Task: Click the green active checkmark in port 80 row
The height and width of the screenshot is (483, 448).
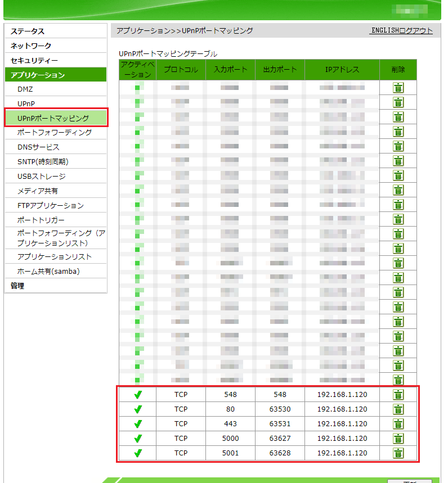Action: (x=138, y=409)
